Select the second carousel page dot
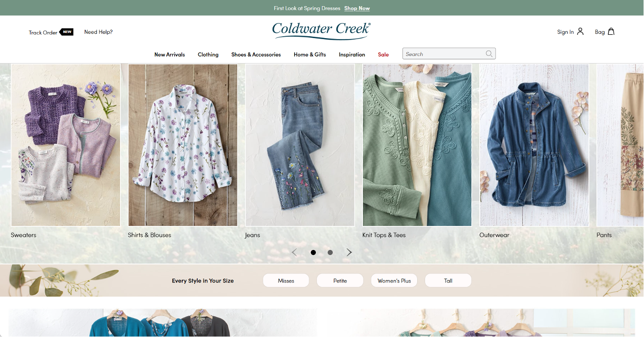This screenshot has height=337, width=644. (330, 252)
